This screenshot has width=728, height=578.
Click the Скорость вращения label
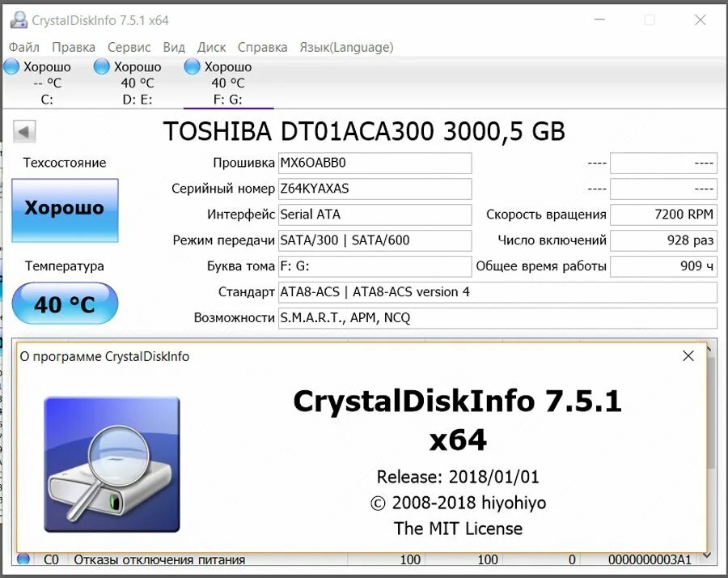[546, 215]
